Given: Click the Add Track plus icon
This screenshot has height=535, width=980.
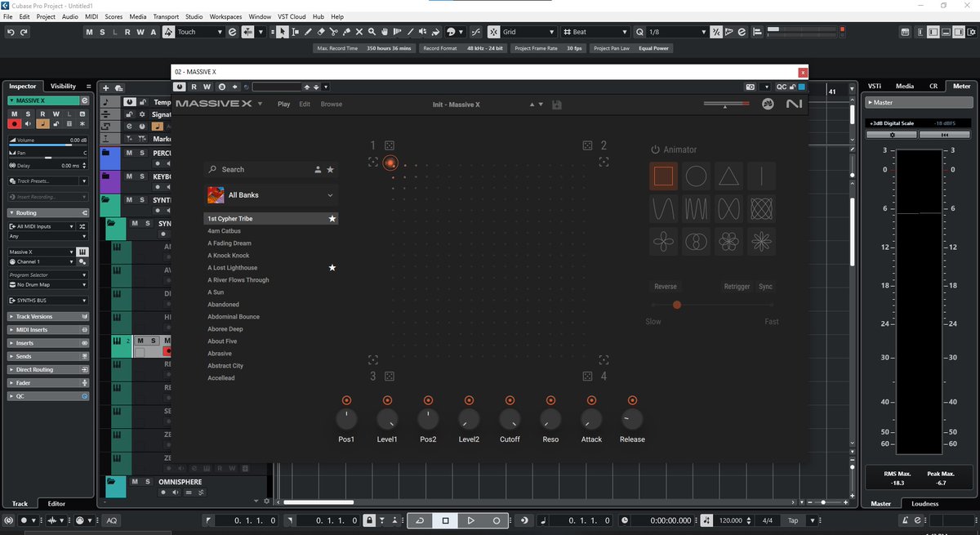Looking at the screenshot, I should point(106,87).
